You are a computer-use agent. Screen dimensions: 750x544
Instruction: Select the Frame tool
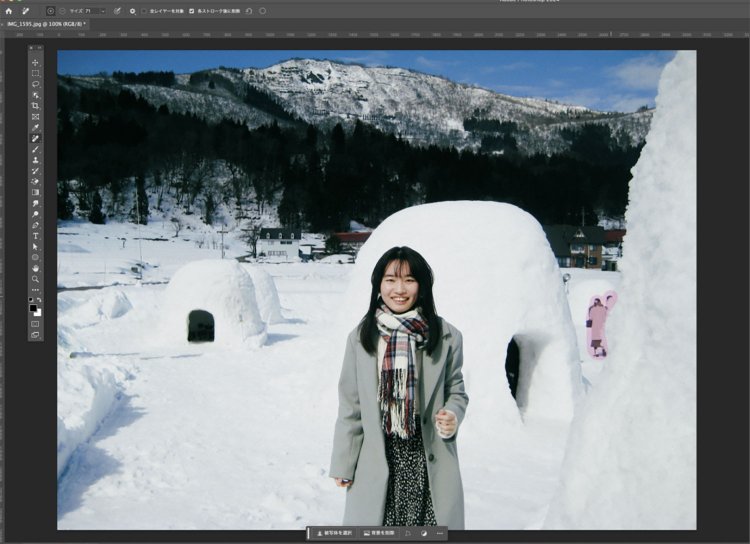(35, 117)
